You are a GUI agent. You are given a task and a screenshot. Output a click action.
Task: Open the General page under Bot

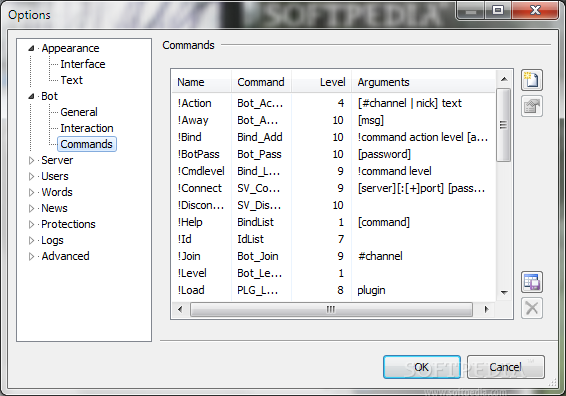79,112
